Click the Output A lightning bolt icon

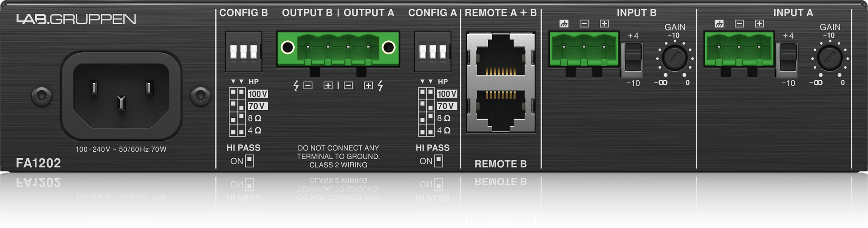tap(380, 85)
